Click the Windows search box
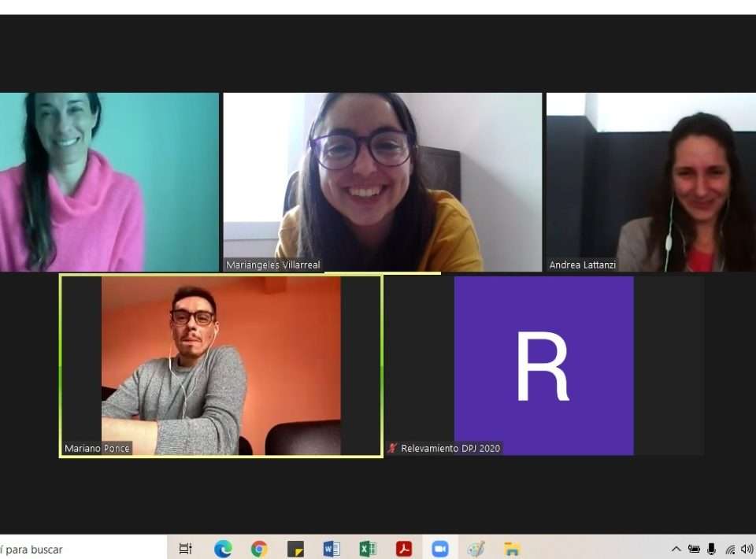The image size is (756, 559). point(82,549)
